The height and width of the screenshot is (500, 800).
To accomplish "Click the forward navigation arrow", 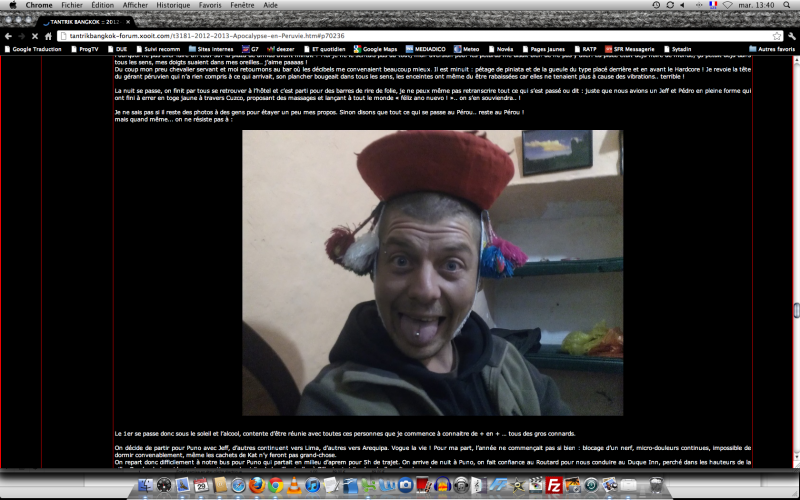I will click(x=21, y=36).
